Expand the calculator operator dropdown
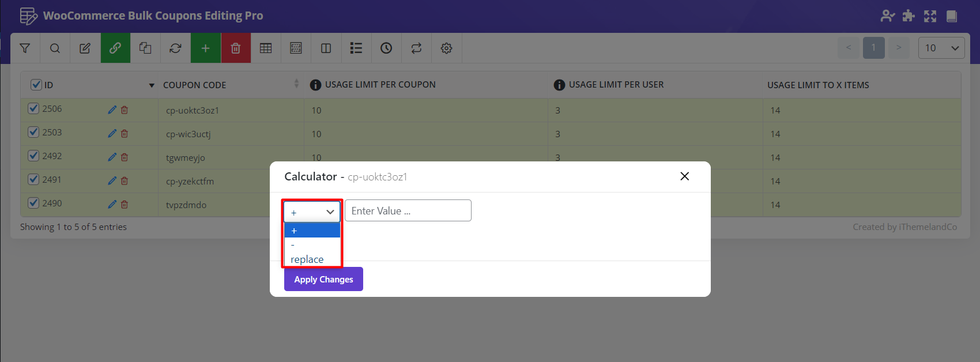This screenshot has width=980, height=362. click(312, 212)
